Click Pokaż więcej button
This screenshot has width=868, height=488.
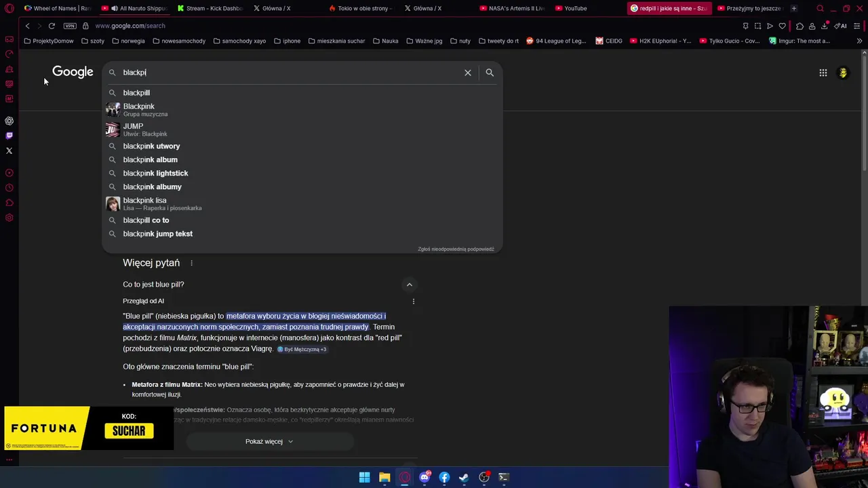(x=269, y=441)
